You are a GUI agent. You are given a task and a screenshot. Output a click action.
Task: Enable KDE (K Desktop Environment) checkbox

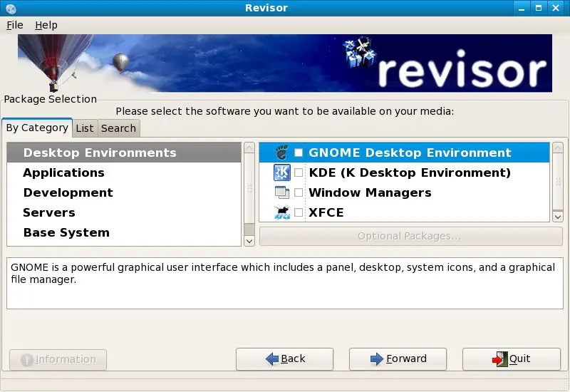coord(299,172)
